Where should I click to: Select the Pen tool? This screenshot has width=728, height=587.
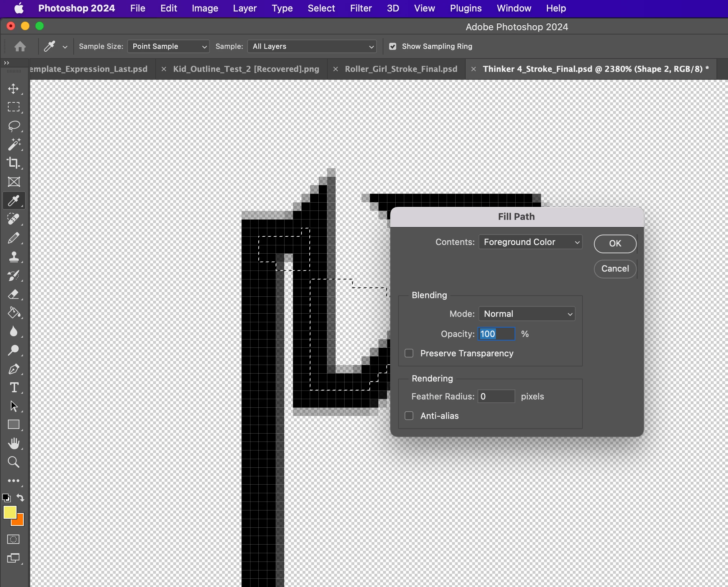click(14, 369)
